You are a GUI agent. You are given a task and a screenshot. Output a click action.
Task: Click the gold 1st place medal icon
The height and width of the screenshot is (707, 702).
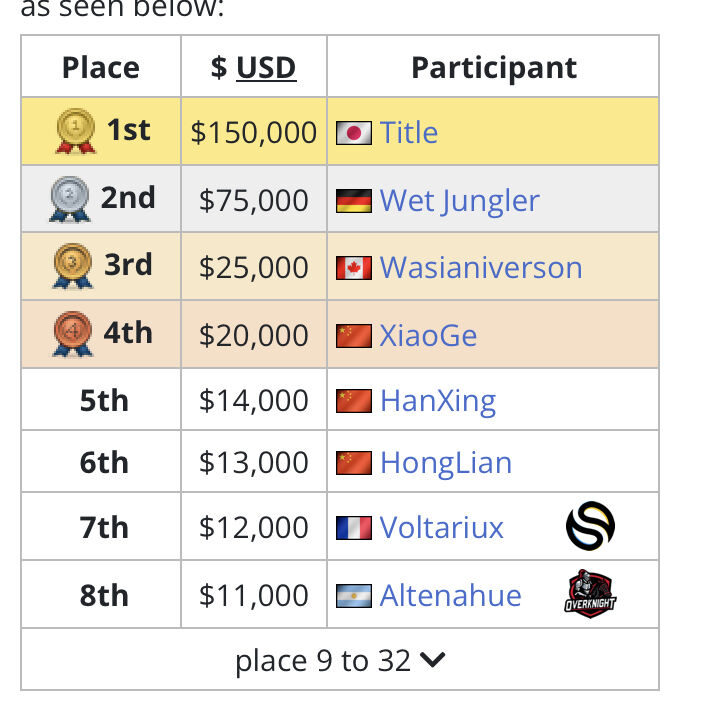(76, 131)
